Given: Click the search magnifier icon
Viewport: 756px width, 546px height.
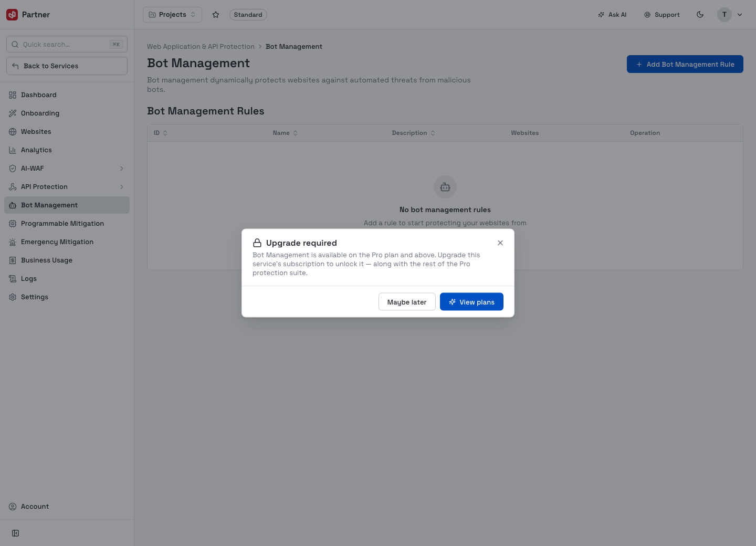Looking at the screenshot, I should 15,45.
